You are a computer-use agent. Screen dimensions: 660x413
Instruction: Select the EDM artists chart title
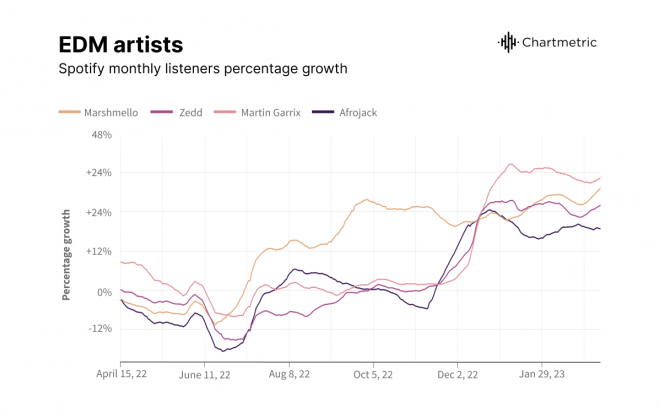pos(121,44)
